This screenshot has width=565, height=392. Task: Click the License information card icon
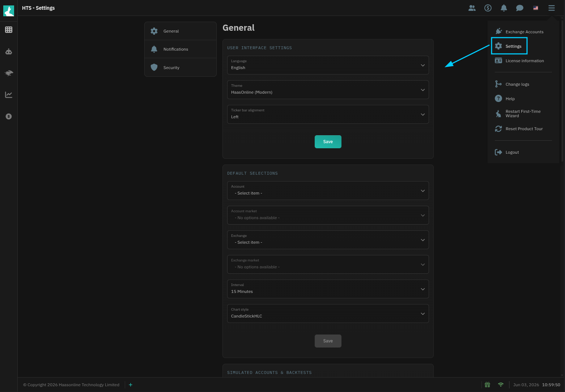tap(498, 60)
